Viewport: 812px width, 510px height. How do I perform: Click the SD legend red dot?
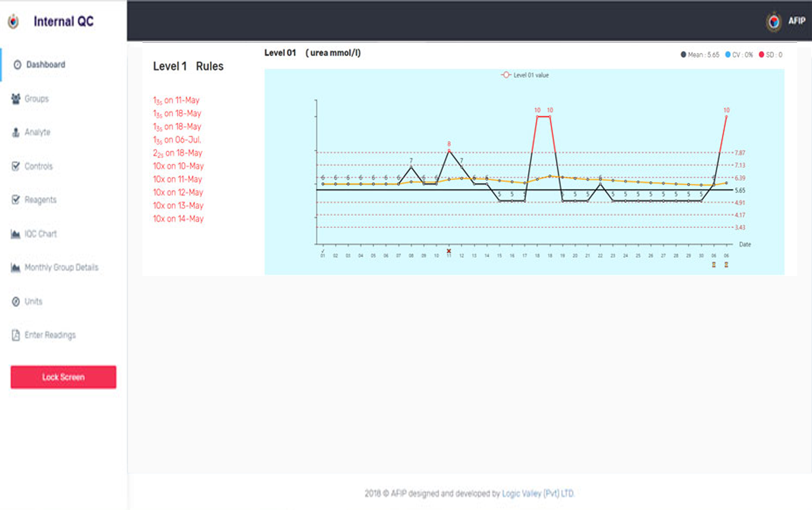[762, 55]
